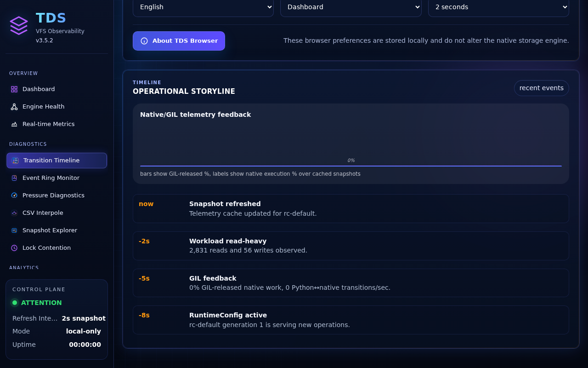Click the OVERVIEW section label
The image size is (588, 368).
(x=23, y=73)
